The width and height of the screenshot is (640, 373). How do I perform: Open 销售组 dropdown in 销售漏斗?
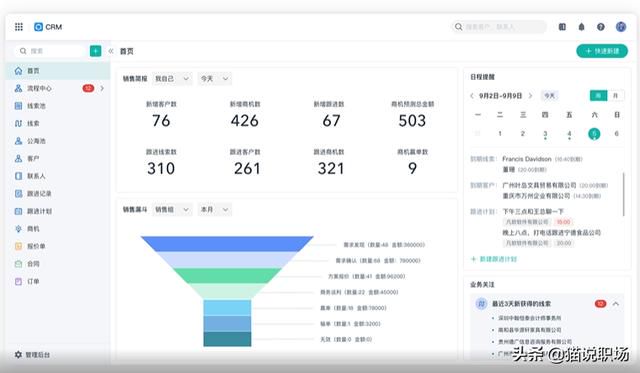[172, 209]
